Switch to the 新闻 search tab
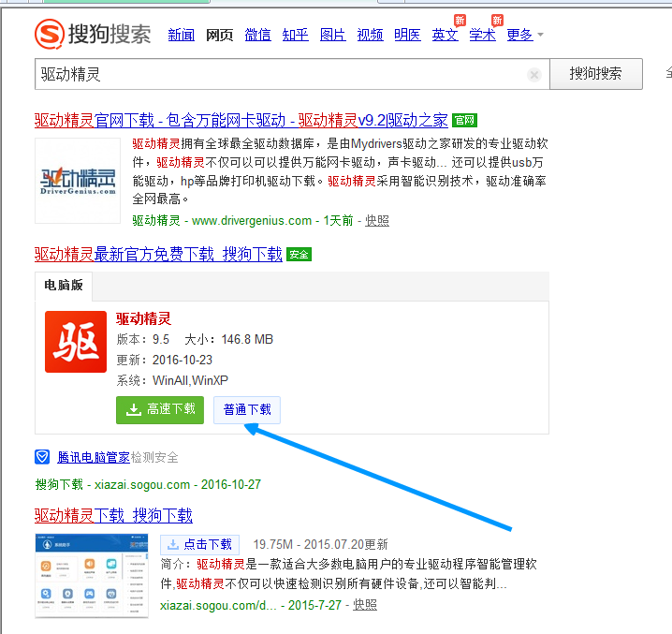The width and height of the screenshot is (672, 634). pyautogui.click(x=182, y=35)
